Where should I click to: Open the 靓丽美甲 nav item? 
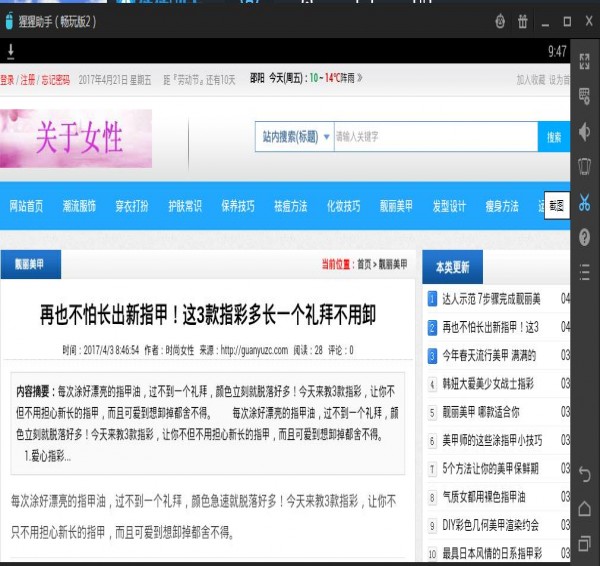coord(396,206)
